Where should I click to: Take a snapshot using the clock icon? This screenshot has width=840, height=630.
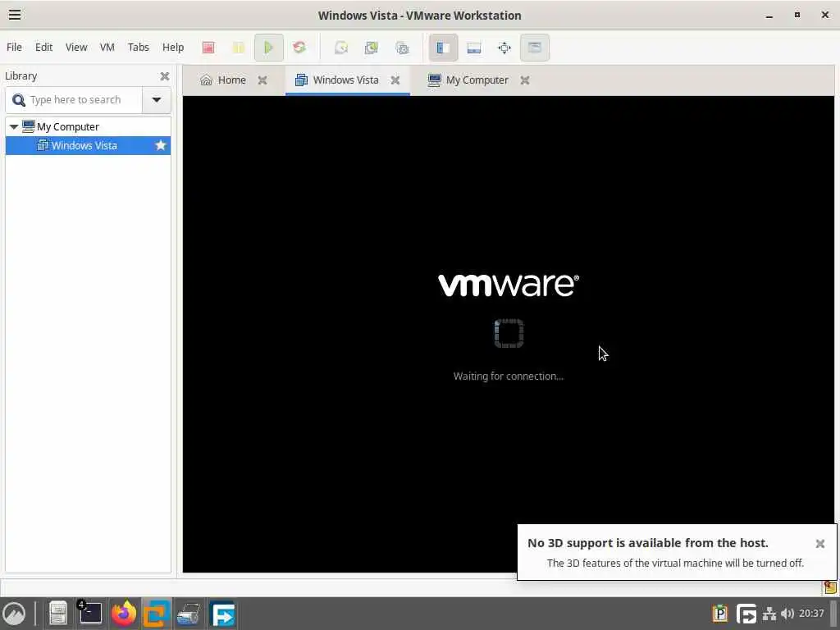pos(340,48)
